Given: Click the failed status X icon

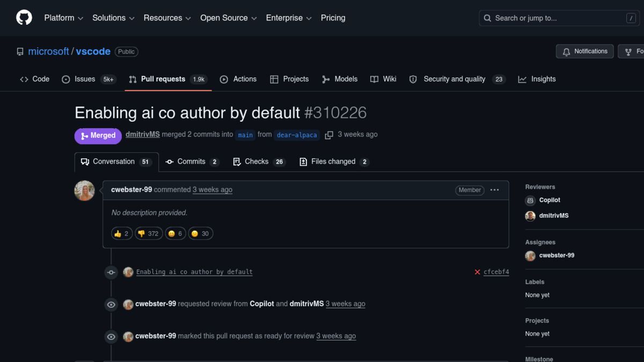Looking at the screenshot, I should pyautogui.click(x=477, y=272).
